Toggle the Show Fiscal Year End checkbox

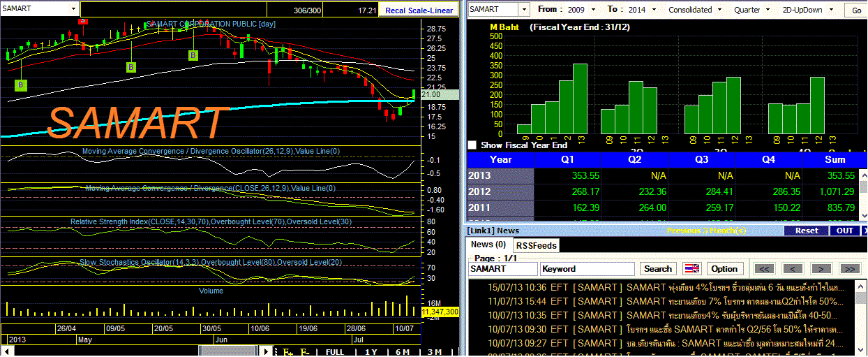tap(472, 145)
